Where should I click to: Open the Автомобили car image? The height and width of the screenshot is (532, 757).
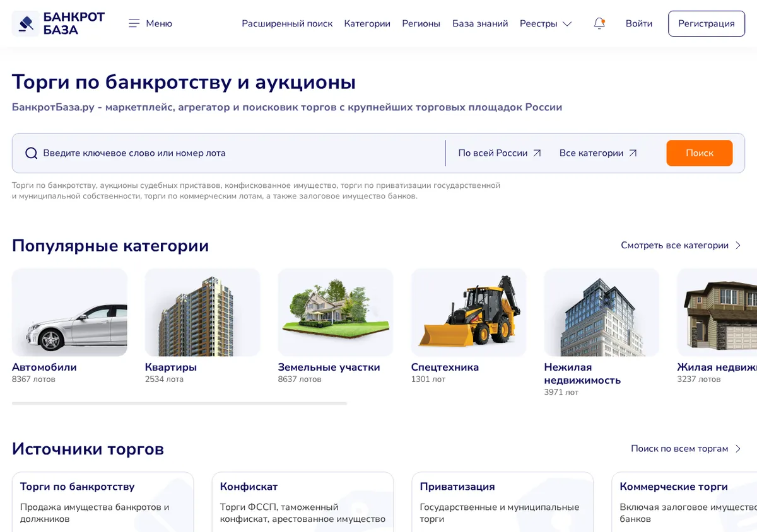[69, 313]
